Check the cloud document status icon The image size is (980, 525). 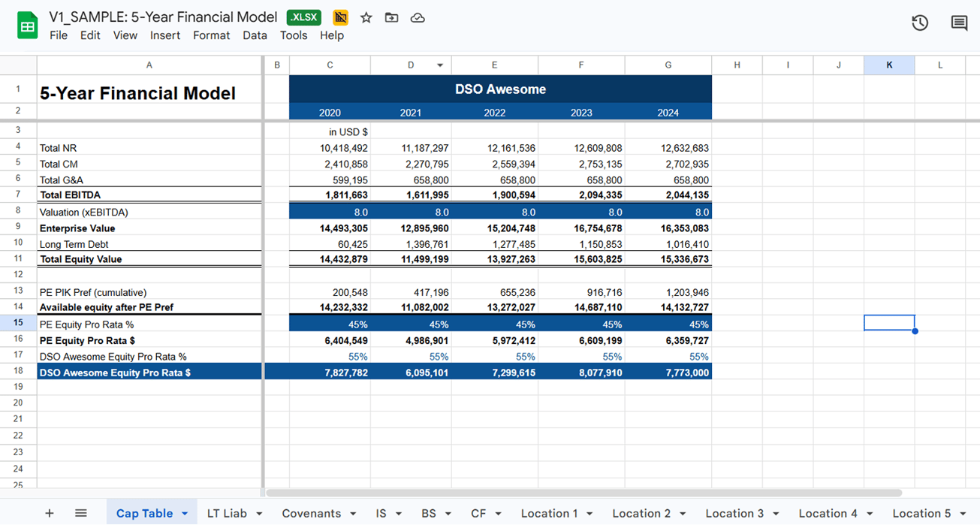[418, 17]
